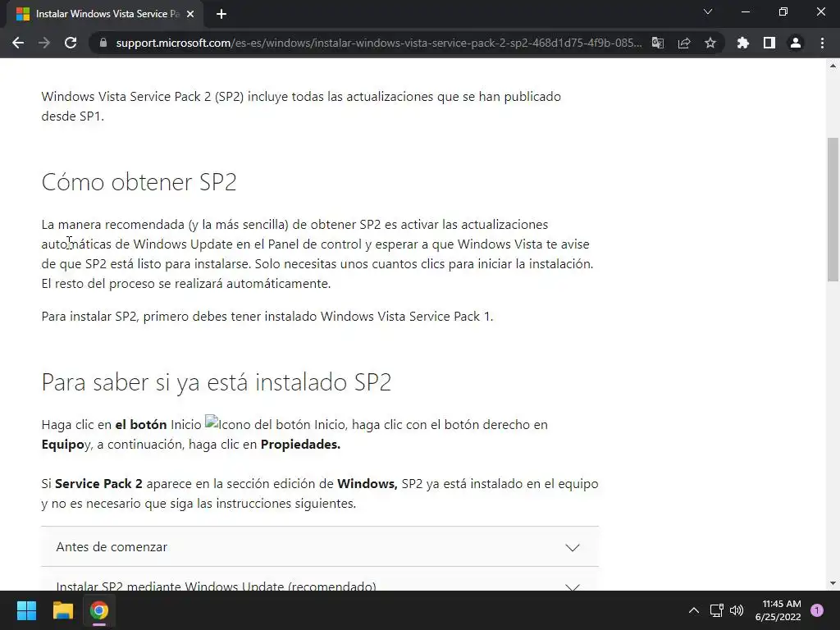Open Chrome side panel
The width and height of the screenshot is (840, 630).
point(769,43)
